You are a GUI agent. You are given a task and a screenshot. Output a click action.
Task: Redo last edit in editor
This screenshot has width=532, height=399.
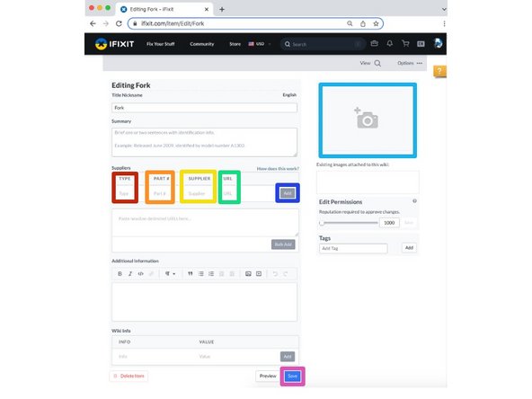pos(286,273)
